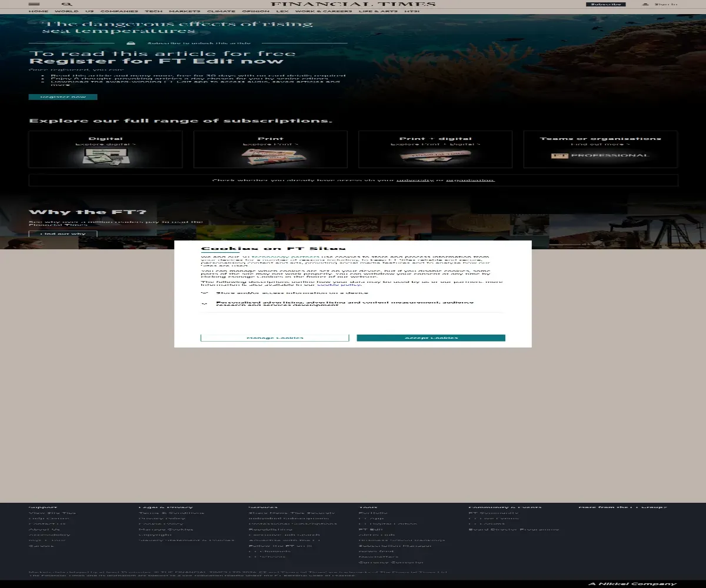Screen dimensions: 706x588
Task: Open 'FT Edit' footer link
Action: [371, 529]
